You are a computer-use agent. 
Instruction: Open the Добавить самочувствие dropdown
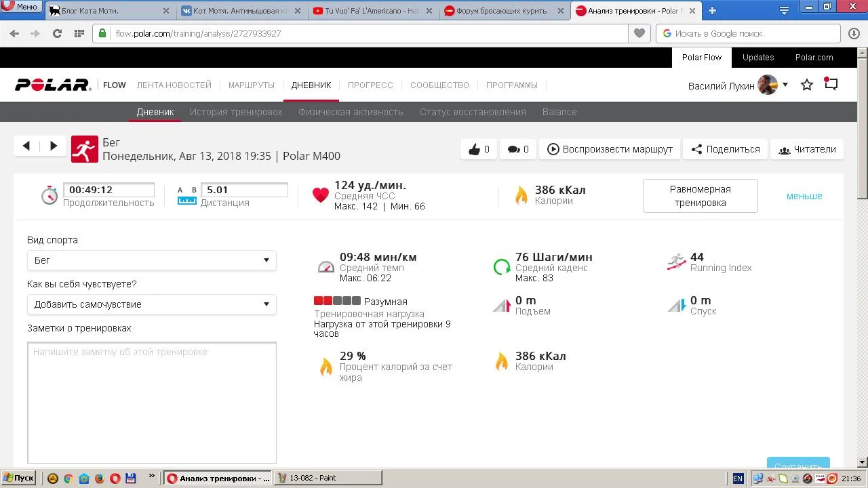pos(151,304)
